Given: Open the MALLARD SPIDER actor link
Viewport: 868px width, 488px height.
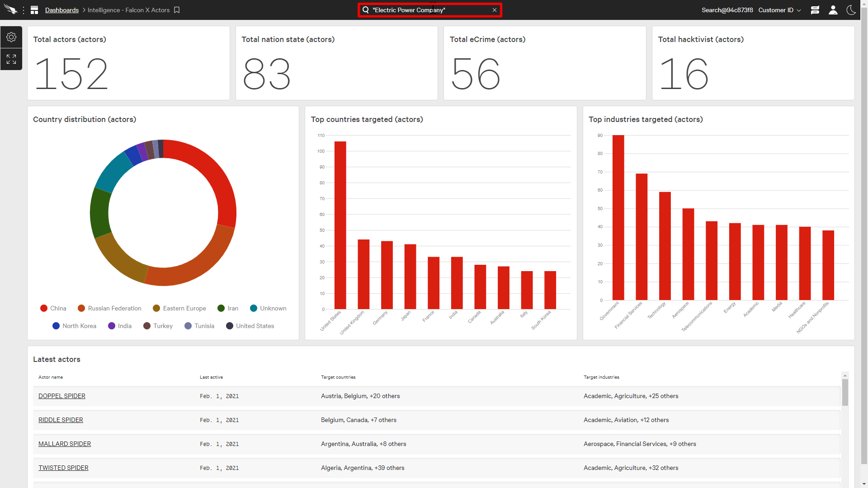Looking at the screenshot, I should (64, 444).
